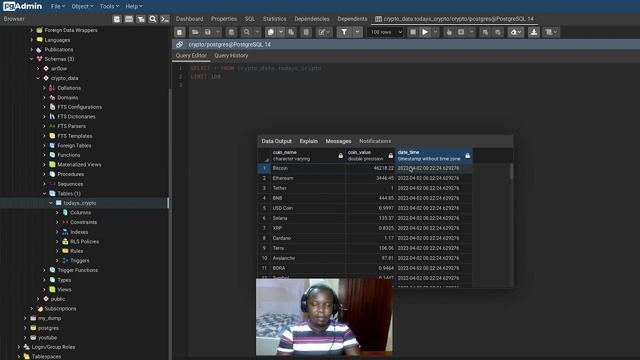
Task: Click the Ethereum cell in coin_name column
Action: pos(308,178)
